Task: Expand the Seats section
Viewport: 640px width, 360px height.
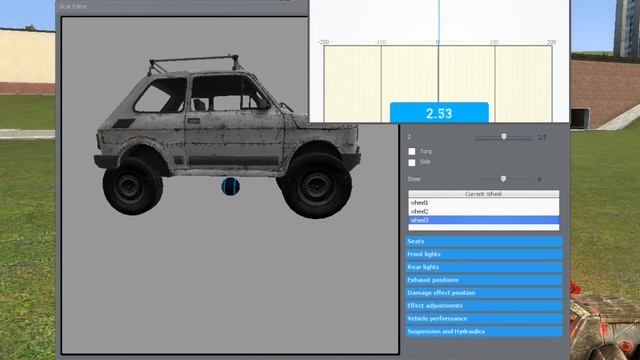Action: tap(484, 241)
